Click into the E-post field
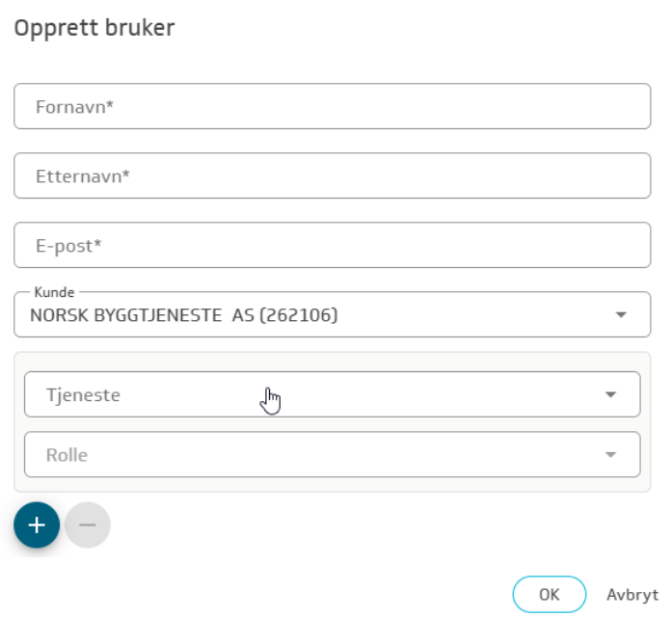The image size is (672, 618). pos(332,246)
